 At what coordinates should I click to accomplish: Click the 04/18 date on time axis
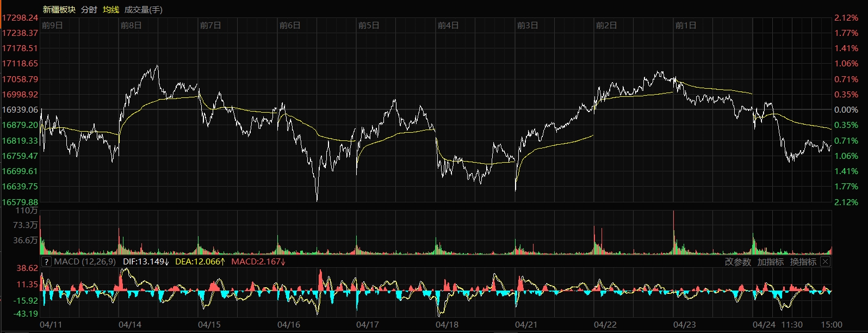447,325
